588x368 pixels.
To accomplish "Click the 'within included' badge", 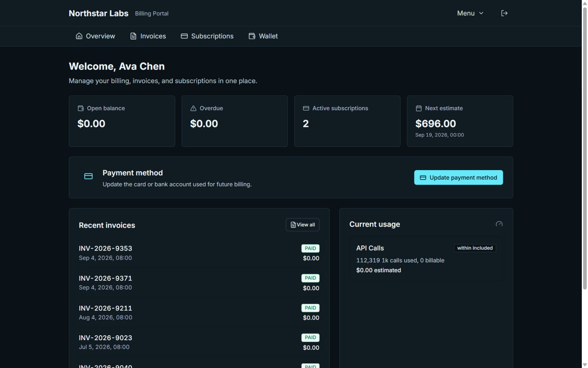I will [475, 248].
